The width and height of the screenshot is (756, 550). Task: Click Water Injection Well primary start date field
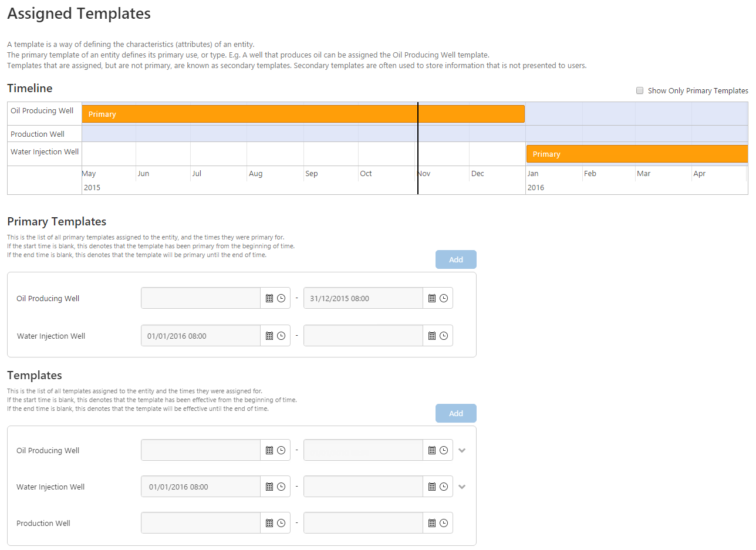[201, 336]
